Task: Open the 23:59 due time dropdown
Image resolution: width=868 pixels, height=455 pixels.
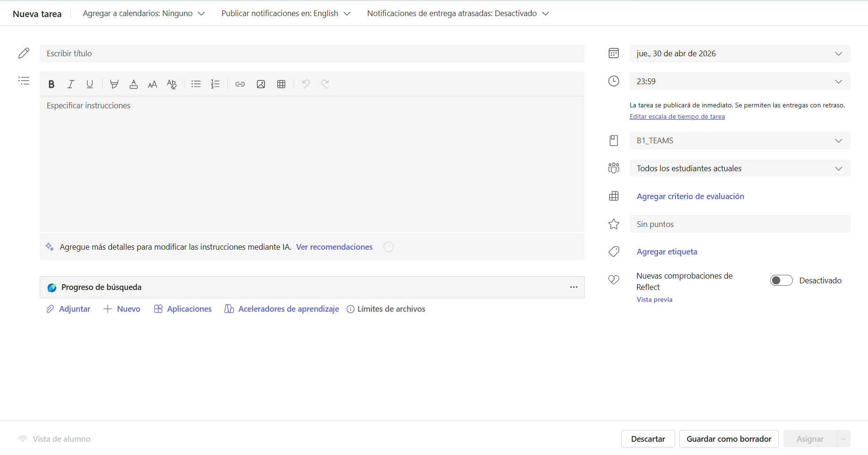Action: coord(740,81)
